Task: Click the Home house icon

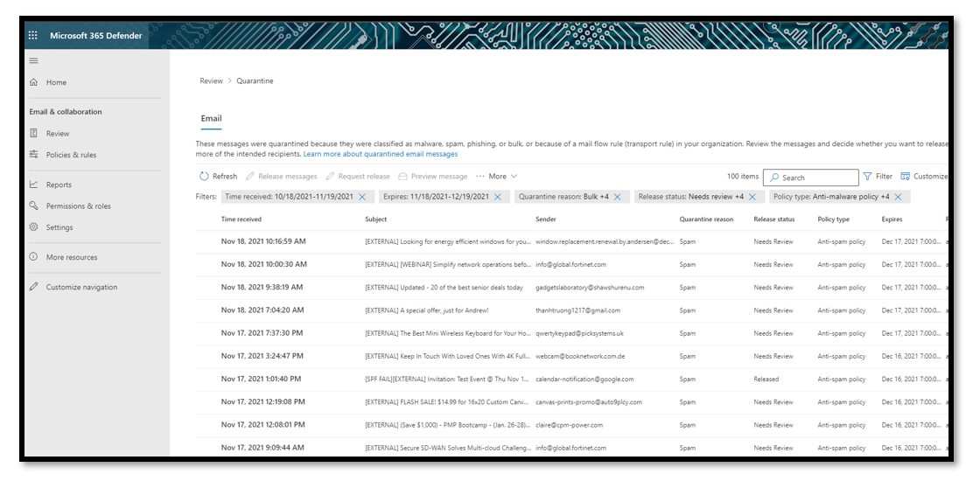Action: pos(34,82)
